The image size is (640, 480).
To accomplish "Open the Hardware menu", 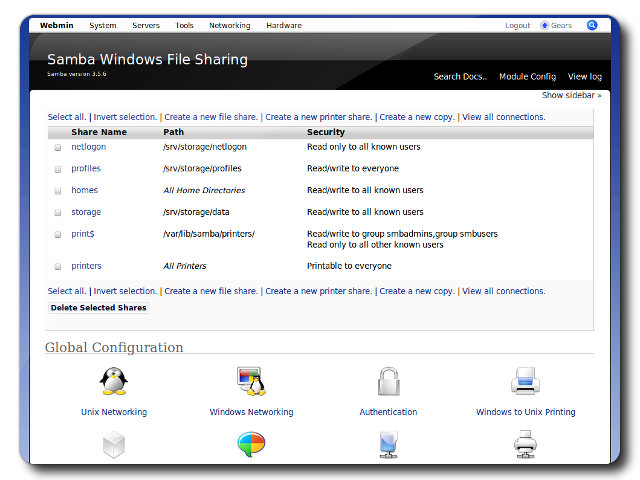I will 284,25.
